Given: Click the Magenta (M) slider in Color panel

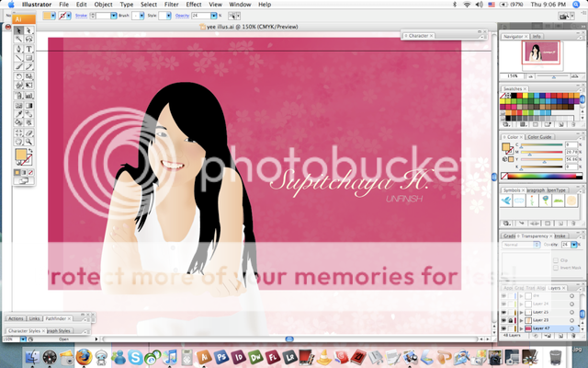Looking at the screenshot, I should pyautogui.click(x=541, y=152).
